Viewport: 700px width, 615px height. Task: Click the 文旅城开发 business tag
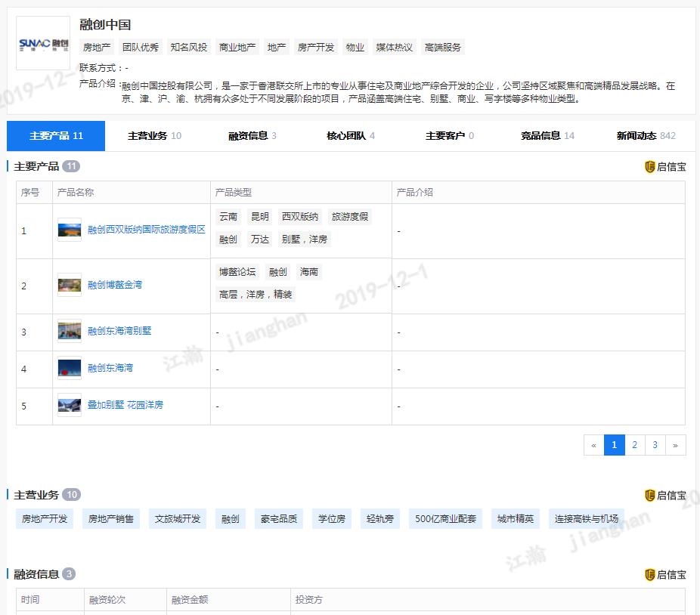178,518
